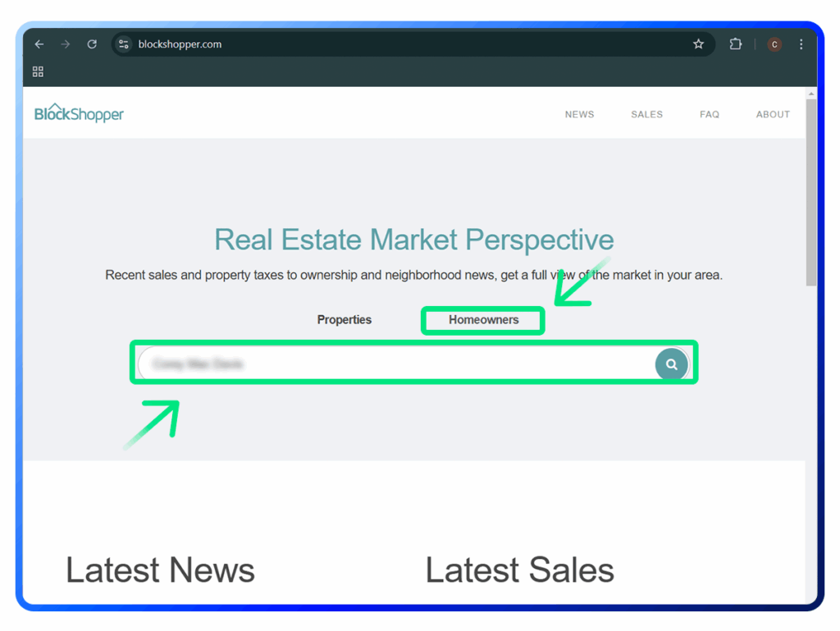Viewport: 840px width, 631px height.
Task: Click the browser forward arrow
Action: coord(66,44)
